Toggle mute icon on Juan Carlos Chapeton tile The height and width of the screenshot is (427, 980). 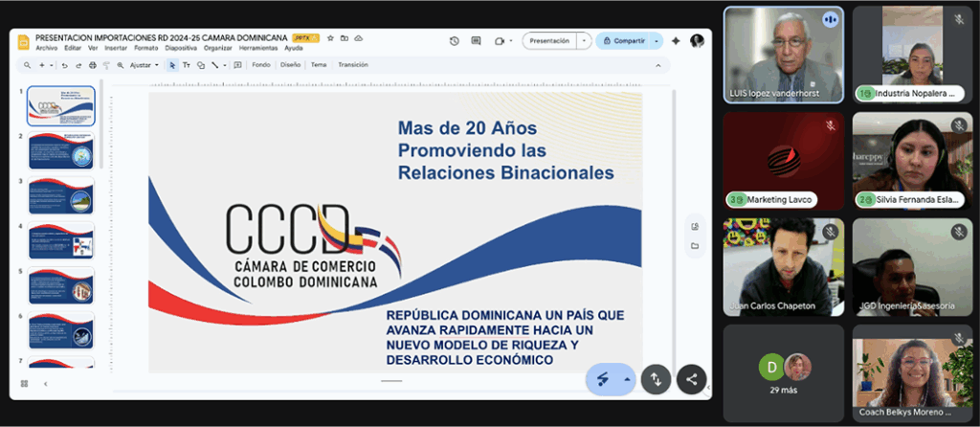(x=830, y=232)
